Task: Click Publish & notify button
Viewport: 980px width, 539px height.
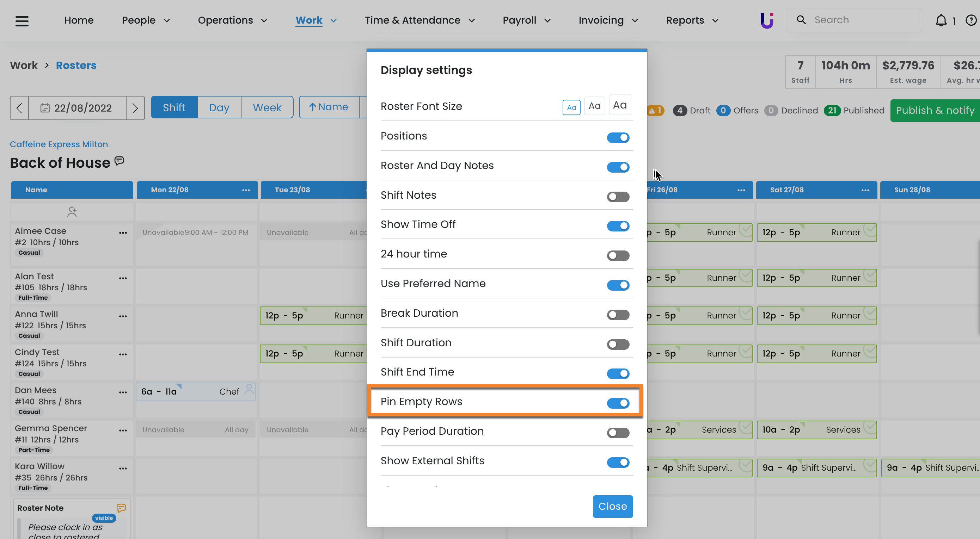Action: point(935,111)
